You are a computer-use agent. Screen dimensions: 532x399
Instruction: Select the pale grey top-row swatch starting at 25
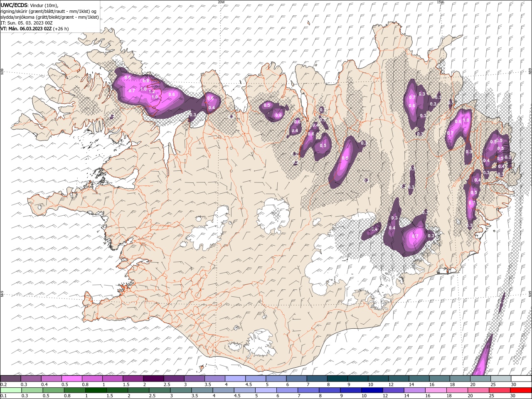[x=500, y=378]
